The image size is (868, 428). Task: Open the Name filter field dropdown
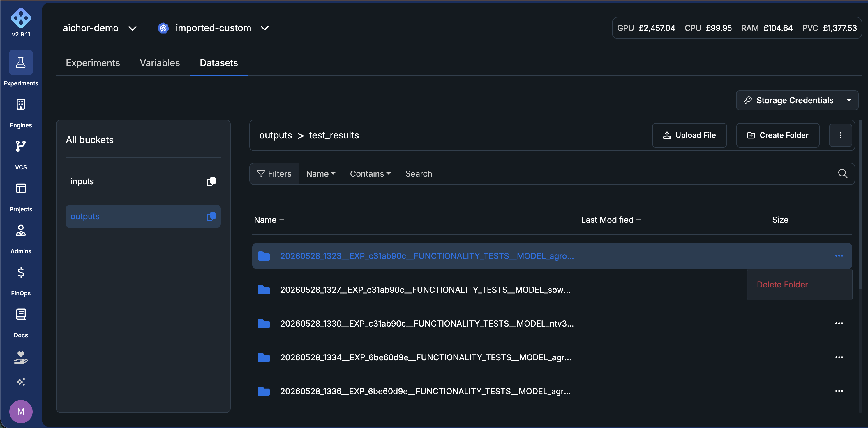(320, 174)
